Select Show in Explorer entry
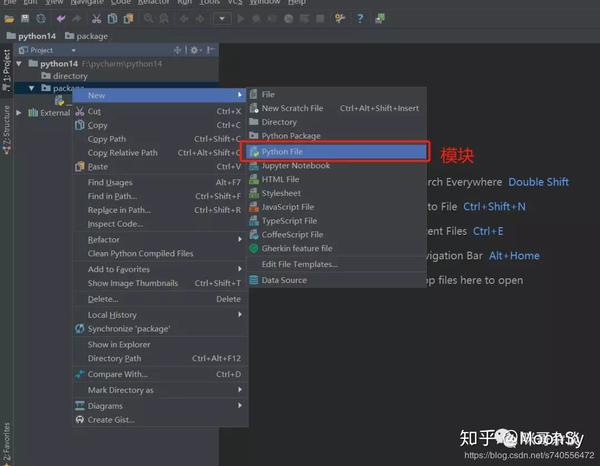Image resolution: width=600 pixels, height=466 pixels. 159,345
